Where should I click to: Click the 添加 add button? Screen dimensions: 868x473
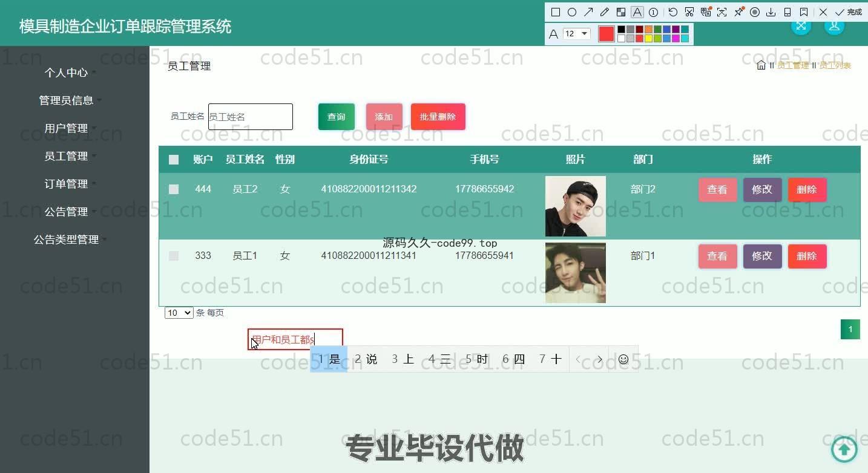(x=384, y=117)
